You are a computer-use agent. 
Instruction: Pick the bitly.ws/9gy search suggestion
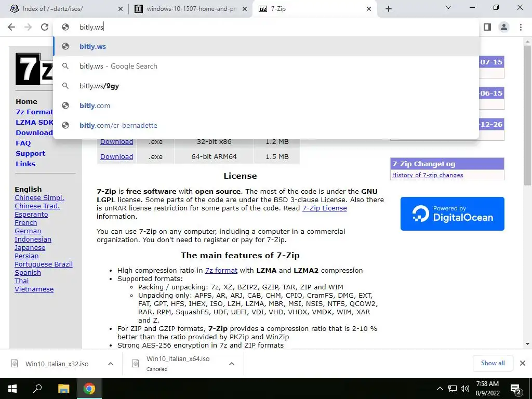(266, 86)
